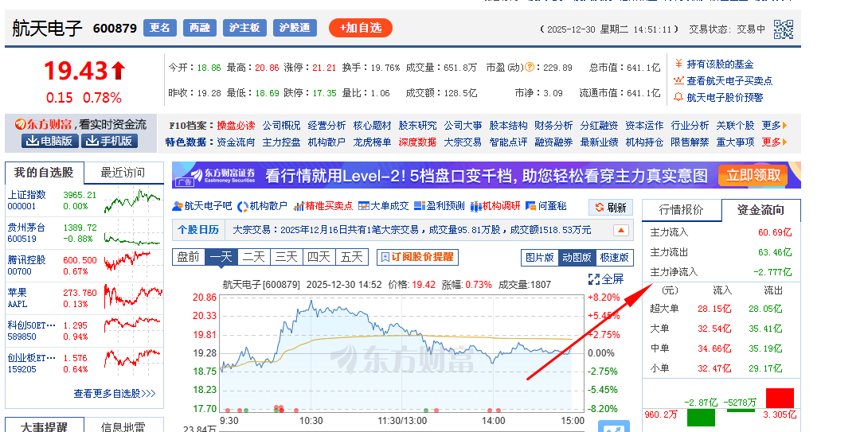
Task: Expand 更多 in the F10档案 row
Action: (x=774, y=126)
